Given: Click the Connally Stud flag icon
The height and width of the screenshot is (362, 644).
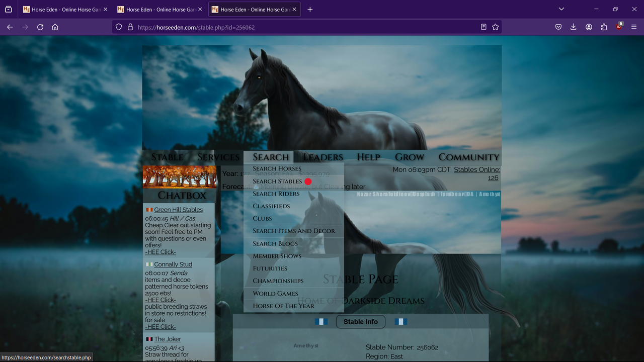Looking at the screenshot, I should 149,264.
